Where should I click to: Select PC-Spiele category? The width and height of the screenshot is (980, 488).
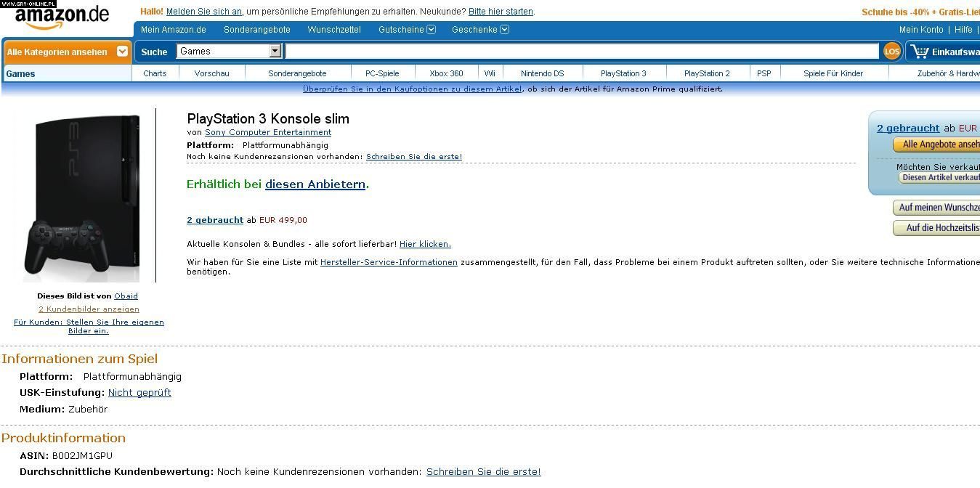click(382, 73)
